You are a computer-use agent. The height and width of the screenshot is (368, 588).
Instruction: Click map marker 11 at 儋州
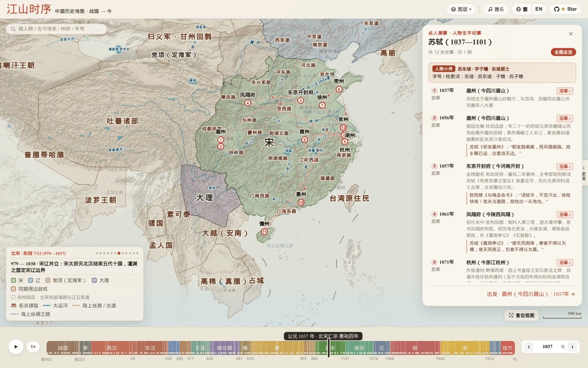click(264, 232)
